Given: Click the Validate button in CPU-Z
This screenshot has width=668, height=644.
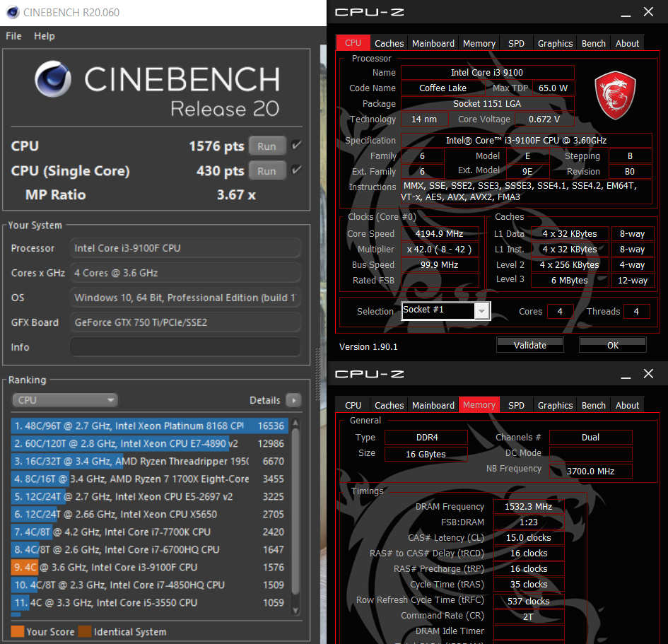Looking at the screenshot, I should click(529, 345).
